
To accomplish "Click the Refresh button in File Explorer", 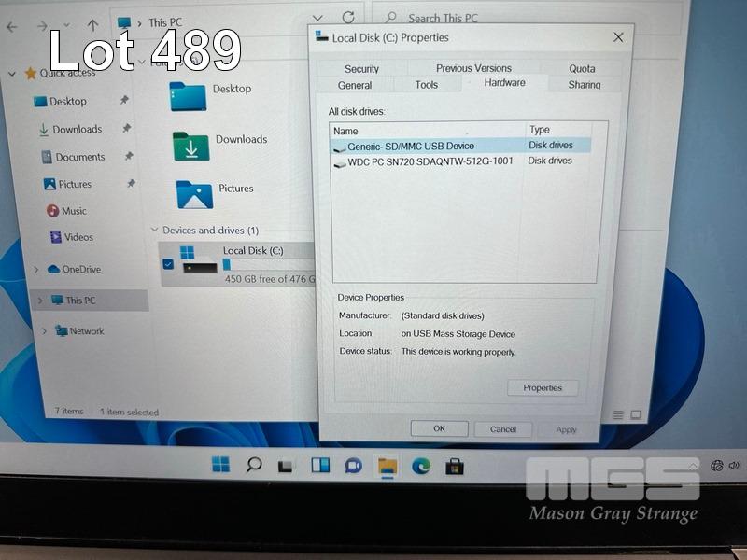I will [348, 18].
